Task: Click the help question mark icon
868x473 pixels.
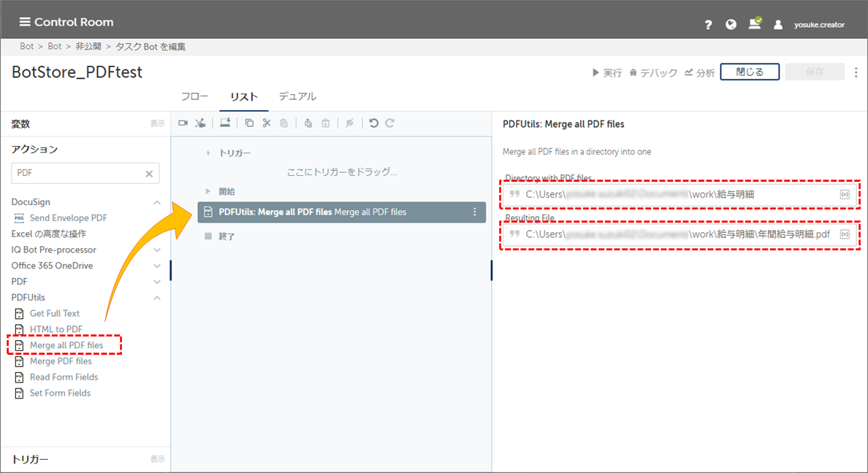Action: point(708,24)
